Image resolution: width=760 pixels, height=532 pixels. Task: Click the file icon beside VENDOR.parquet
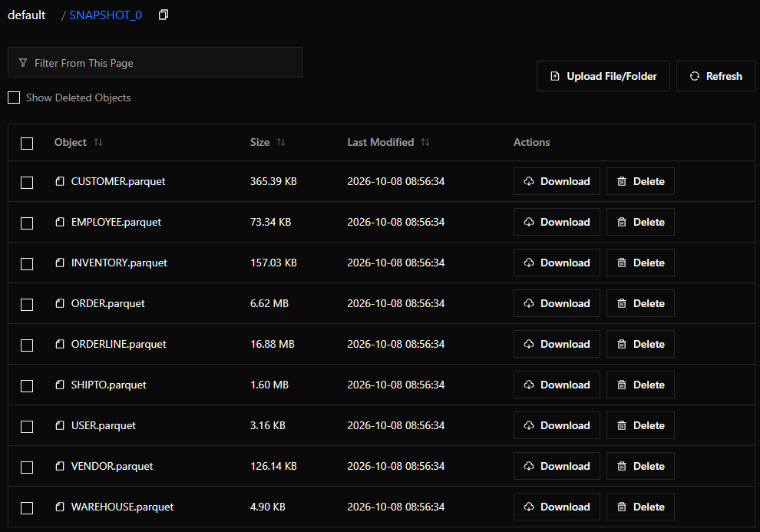point(60,466)
